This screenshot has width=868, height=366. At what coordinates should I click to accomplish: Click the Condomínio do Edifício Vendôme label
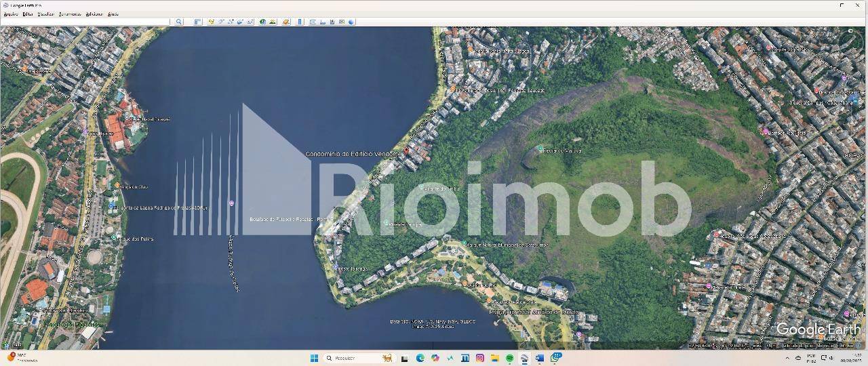(x=353, y=154)
